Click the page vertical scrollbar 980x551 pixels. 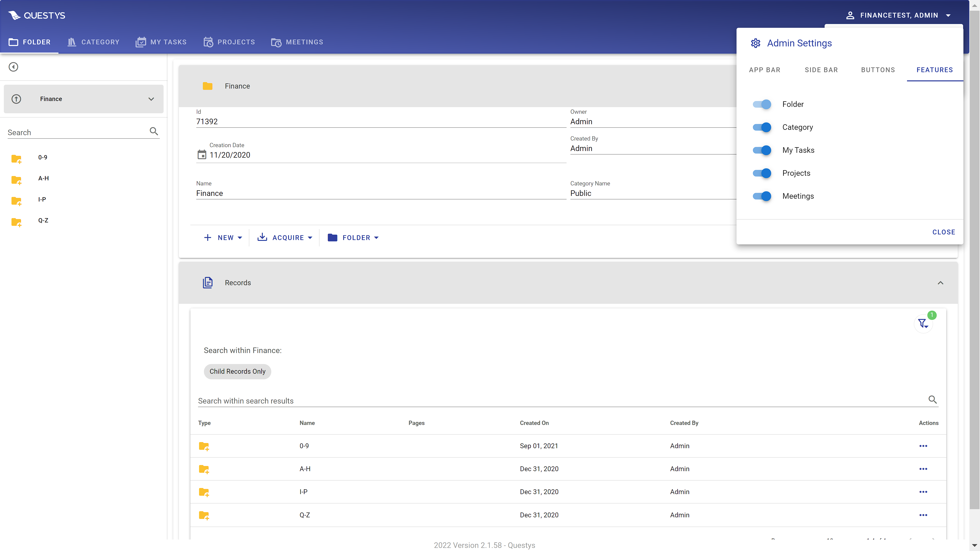[974, 259]
